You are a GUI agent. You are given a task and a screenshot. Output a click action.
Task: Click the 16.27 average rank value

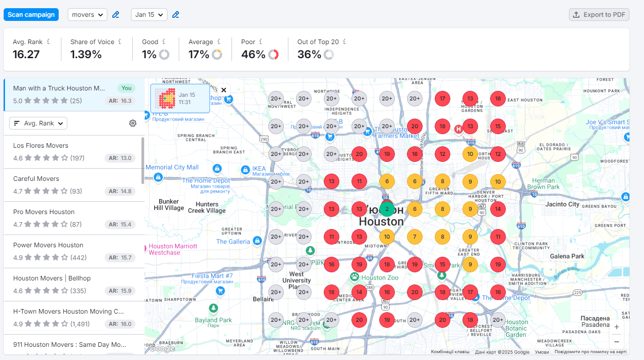pos(26,55)
